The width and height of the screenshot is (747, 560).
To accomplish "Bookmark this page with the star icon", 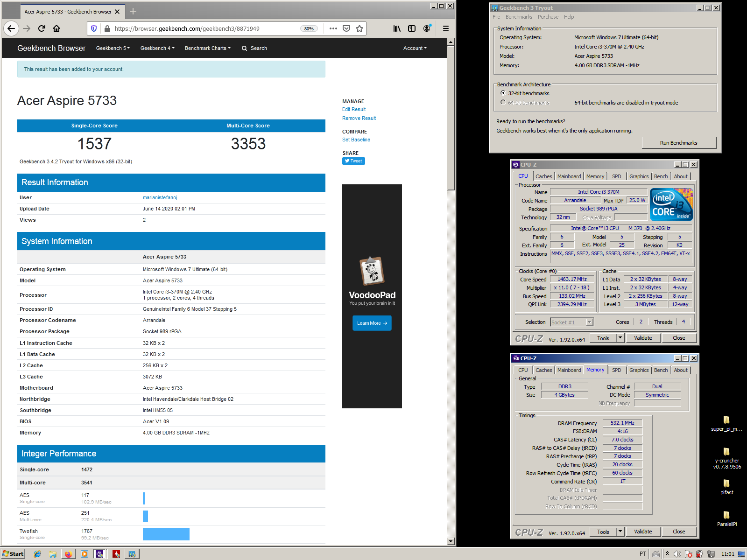I will tap(359, 28).
